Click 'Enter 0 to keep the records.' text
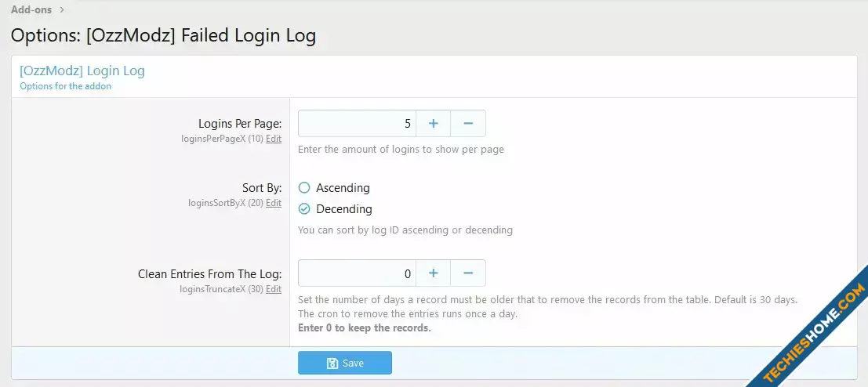The image size is (868, 387). pyautogui.click(x=365, y=327)
